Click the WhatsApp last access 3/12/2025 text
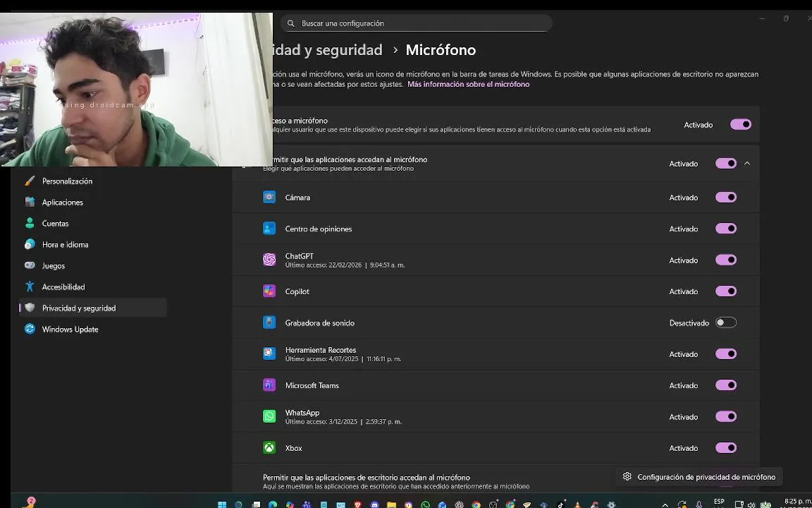The height and width of the screenshot is (508, 812). (x=343, y=421)
